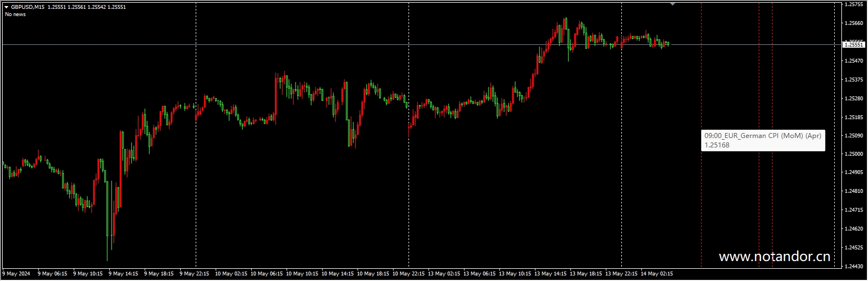The image size is (868, 281).
Task: Click the 1.24430 price axis label
Action: tap(854, 267)
